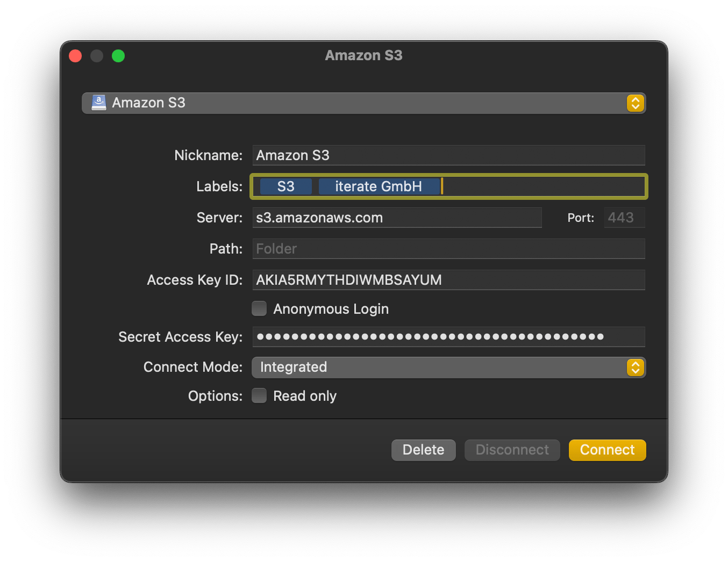The width and height of the screenshot is (728, 562).
Task: Click the Nickname field containing Amazon S3
Action: pos(448,155)
